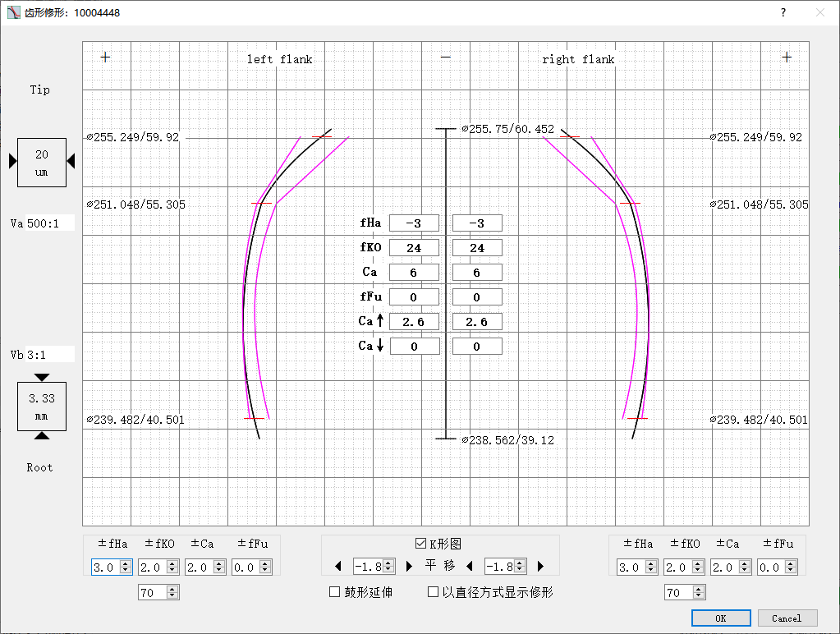Click right arrow after left -1.8 shift field
The image size is (840, 634).
pyautogui.click(x=409, y=566)
